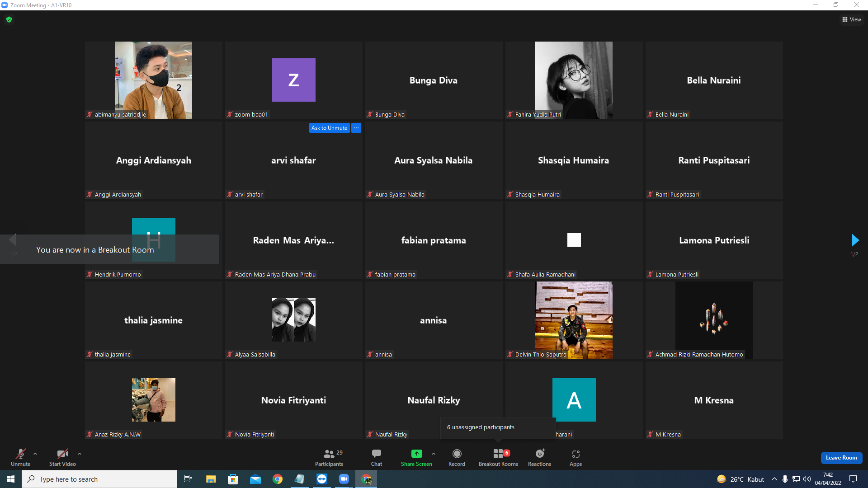Turn on camera with Start Video
Viewport: 868px width, 488px height.
[x=62, y=457]
